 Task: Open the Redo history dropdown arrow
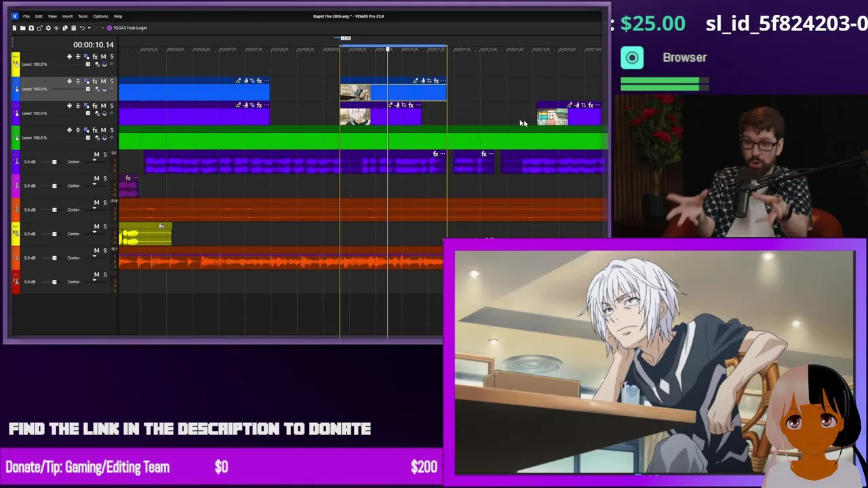pyautogui.click(x=102, y=28)
